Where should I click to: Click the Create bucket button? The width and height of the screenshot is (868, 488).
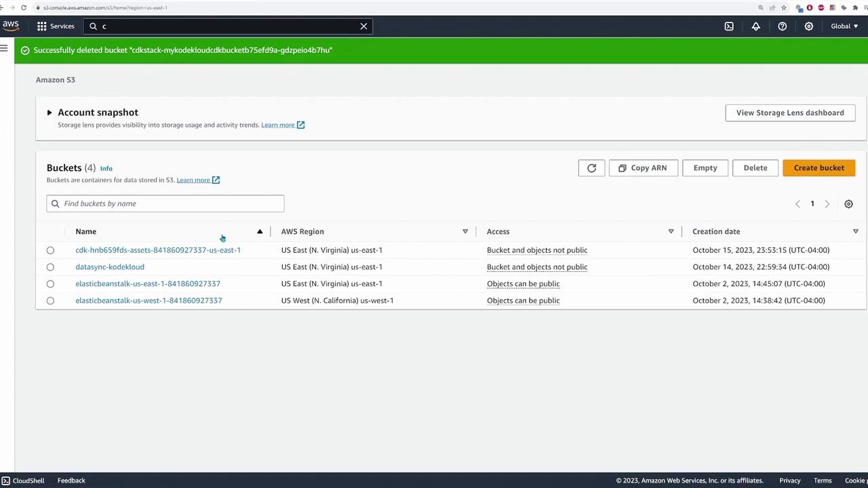coord(819,168)
